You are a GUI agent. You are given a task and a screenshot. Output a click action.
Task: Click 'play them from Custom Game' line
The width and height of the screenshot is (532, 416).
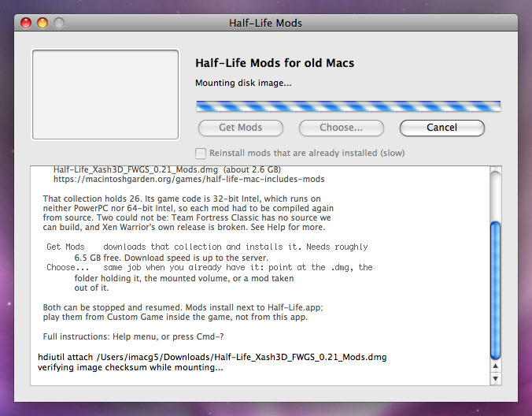coord(175,317)
